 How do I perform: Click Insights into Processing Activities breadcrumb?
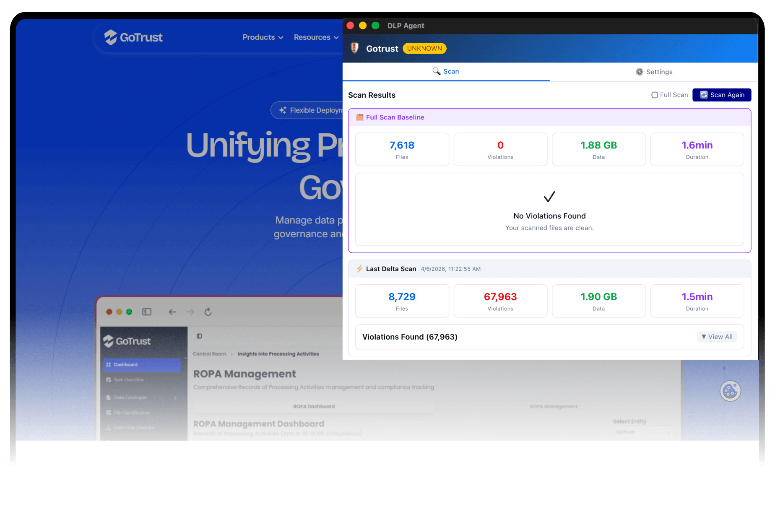278,354
